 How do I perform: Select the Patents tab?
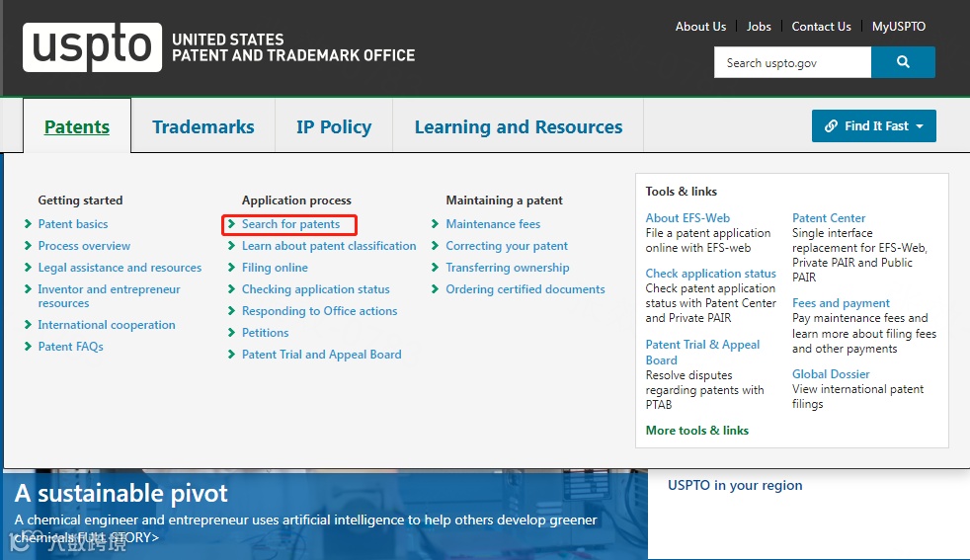(x=77, y=126)
